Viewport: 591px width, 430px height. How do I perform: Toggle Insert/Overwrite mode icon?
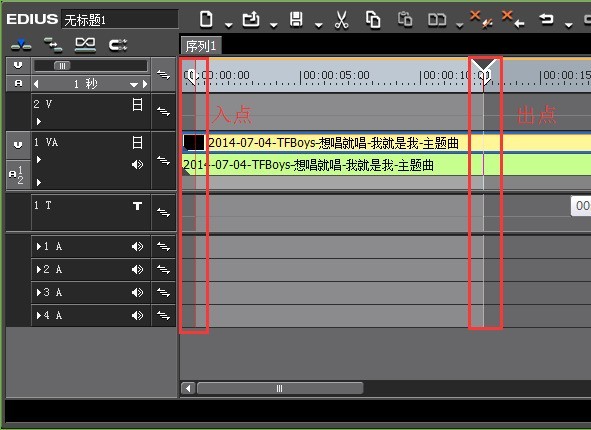pyautogui.click(x=21, y=44)
